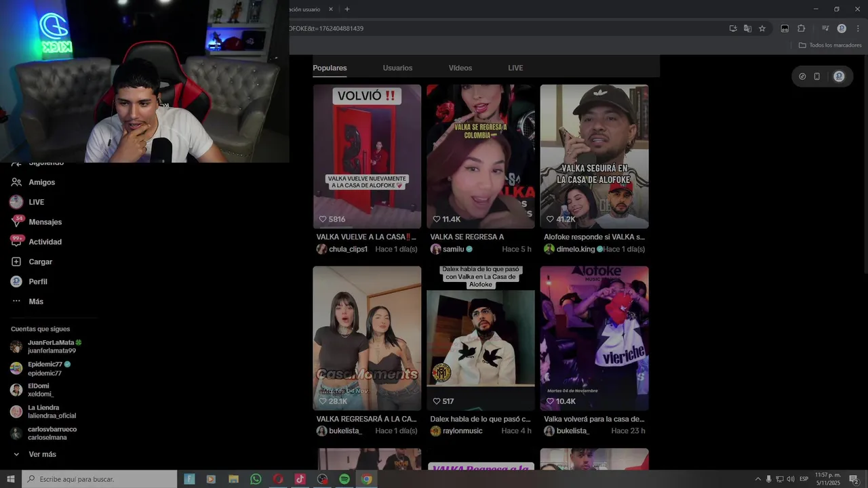The image size is (868, 488).
Task: Click the VALKA VUELVE A LA CASA caption
Action: pos(366,237)
